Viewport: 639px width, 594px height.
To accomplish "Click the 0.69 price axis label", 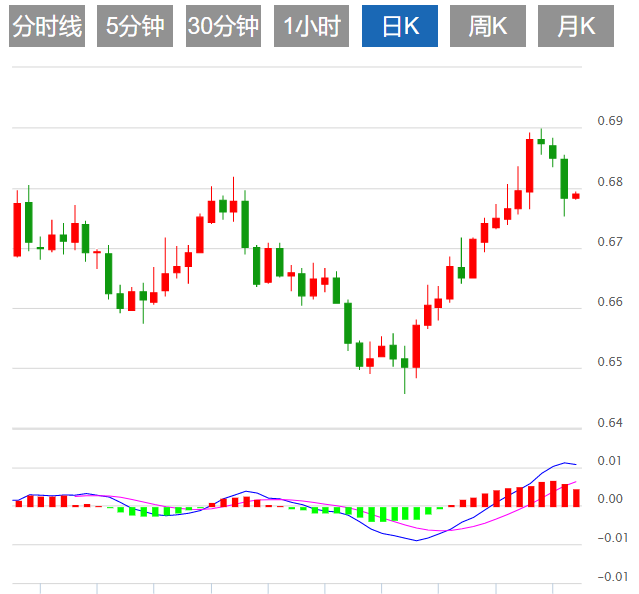I will (x=610, y=121).
